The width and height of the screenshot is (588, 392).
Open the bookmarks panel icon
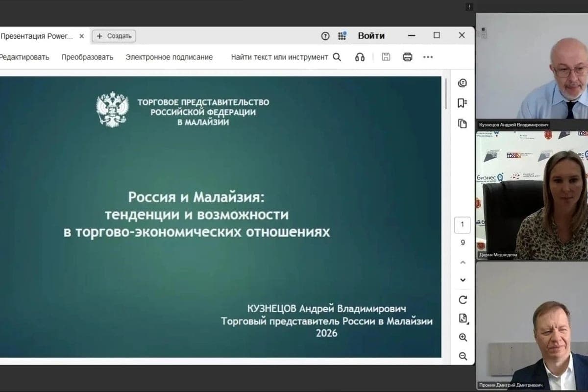coord(462,103)
